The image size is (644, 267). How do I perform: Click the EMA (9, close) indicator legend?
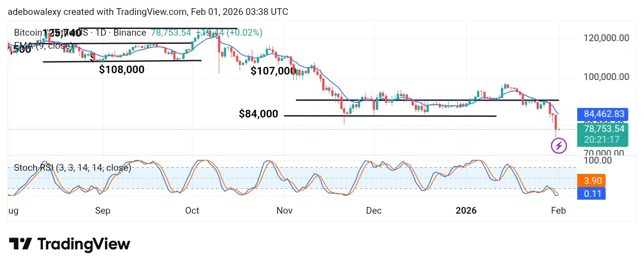43,46
